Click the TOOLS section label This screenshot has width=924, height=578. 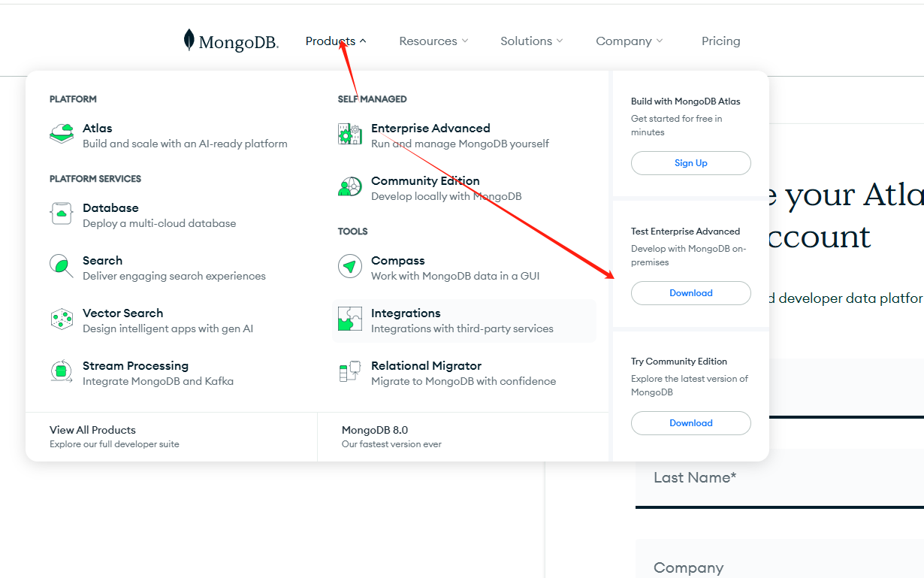(353, 232)
